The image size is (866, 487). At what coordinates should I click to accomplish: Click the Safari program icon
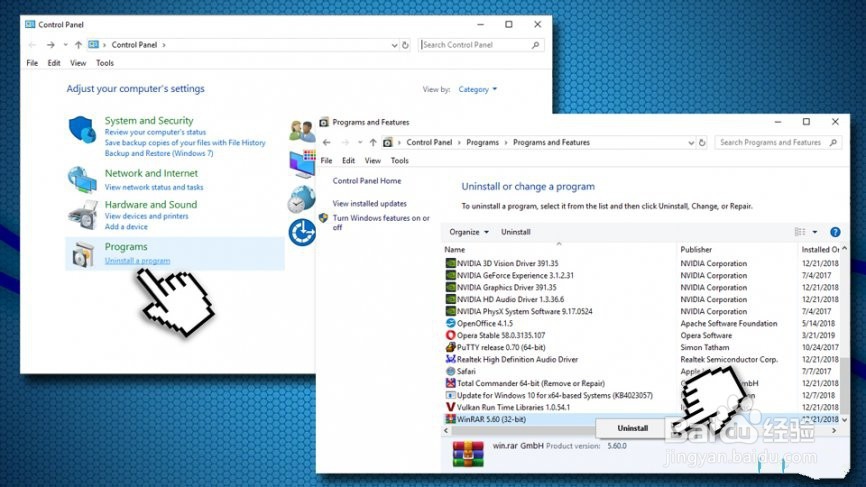point(451,371)
